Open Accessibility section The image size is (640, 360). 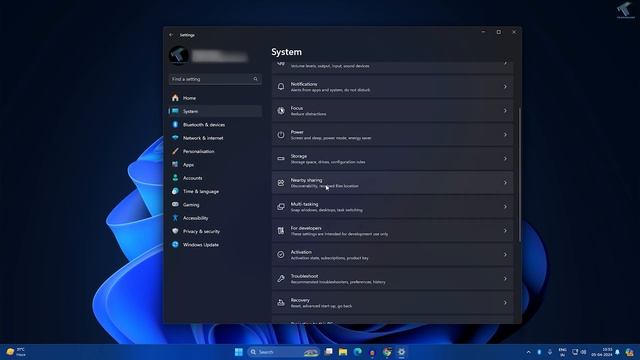215,218
